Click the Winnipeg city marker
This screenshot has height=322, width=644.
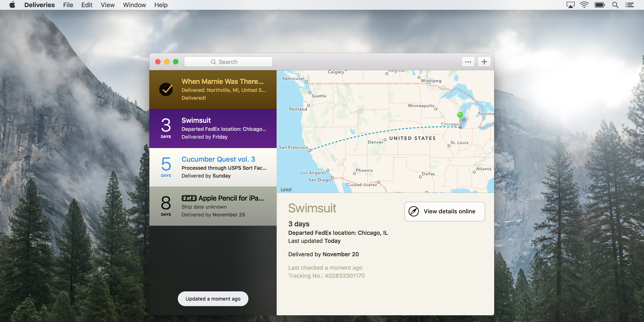coord(419,78)
